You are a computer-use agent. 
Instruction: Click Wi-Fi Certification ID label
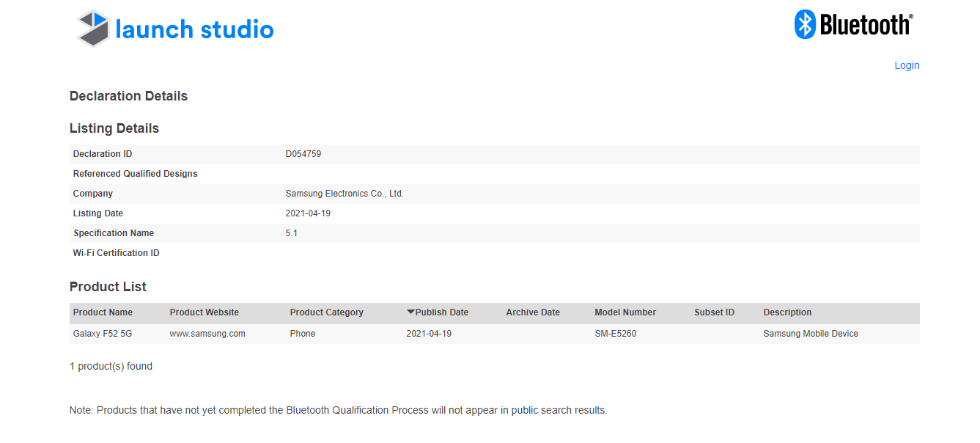117,253
